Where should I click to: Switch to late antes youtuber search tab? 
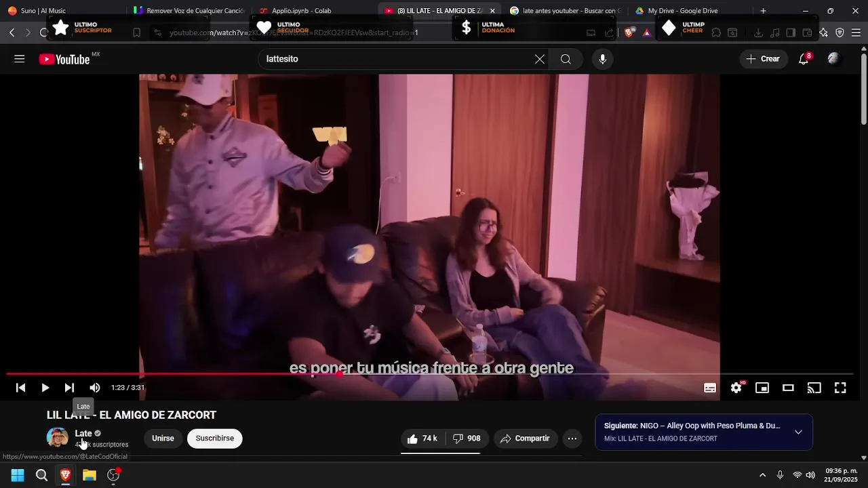pos(564,11)
